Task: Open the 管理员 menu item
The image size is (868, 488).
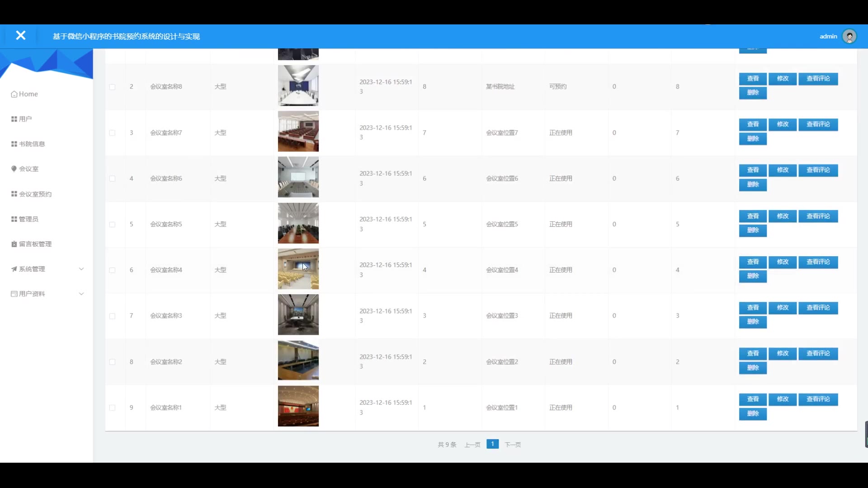Action: (x=28, y=219)
